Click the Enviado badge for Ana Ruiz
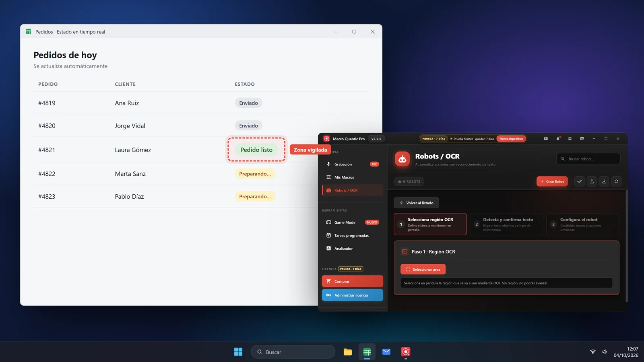Viewport: 644px width, 362px height. click(248, 103)
